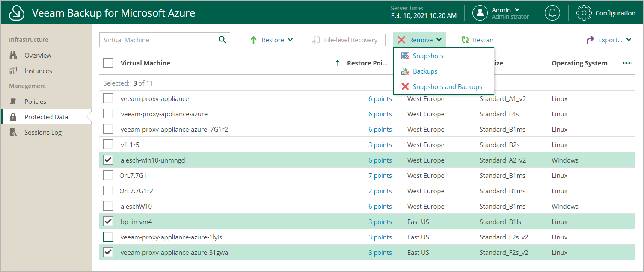Image resolution: width=644 pixels, height=272 pixels.
Task: Open the Admin account dropdown chevron
Action: [x=517, y=9]
